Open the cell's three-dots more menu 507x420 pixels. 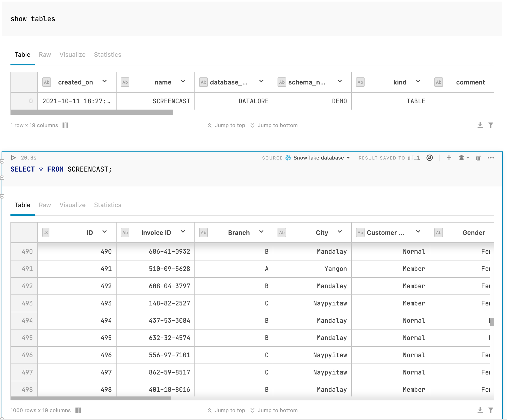491,158
